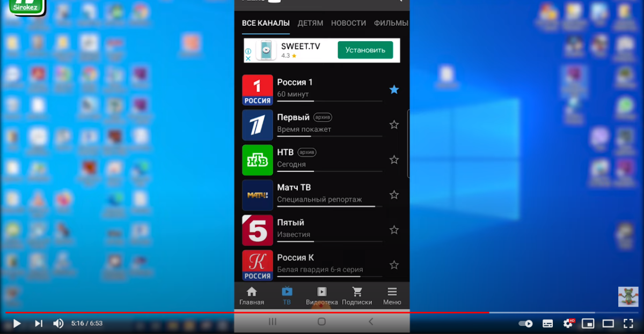Unfavorite Россия 1 using the blue star
This screenshot has height=334, width=644.
[394, 90]
